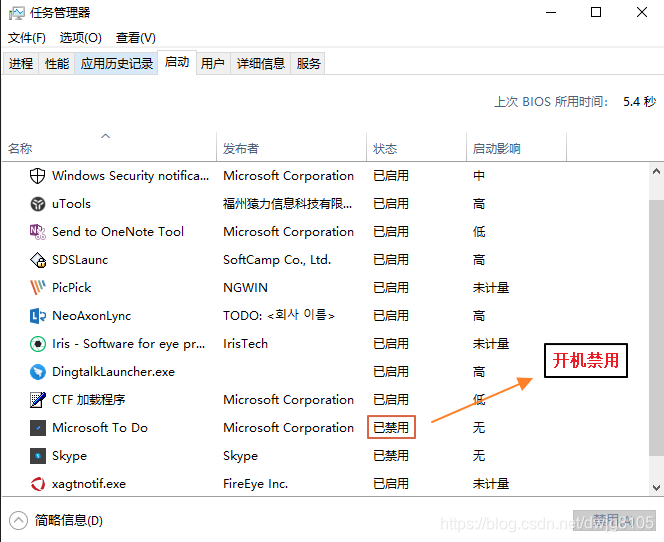The image size is (664, 542).
Task: Click the 高 impact of SDSLaunc row
Action: (x=479, y=260)
